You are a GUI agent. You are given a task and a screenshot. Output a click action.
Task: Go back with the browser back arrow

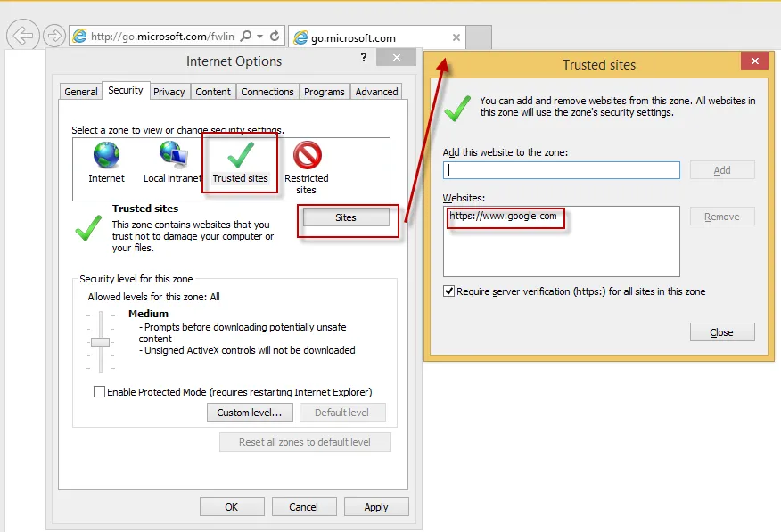[23, 36]
